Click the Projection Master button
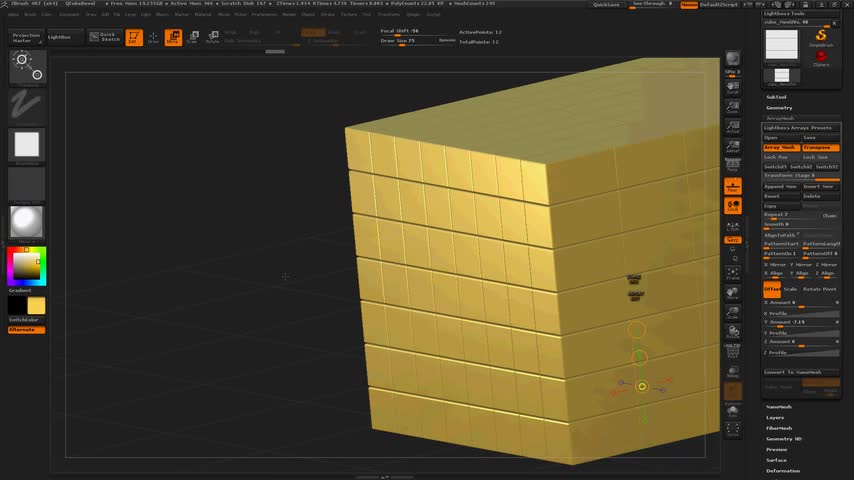854x480 pixels. pos(26,37)
